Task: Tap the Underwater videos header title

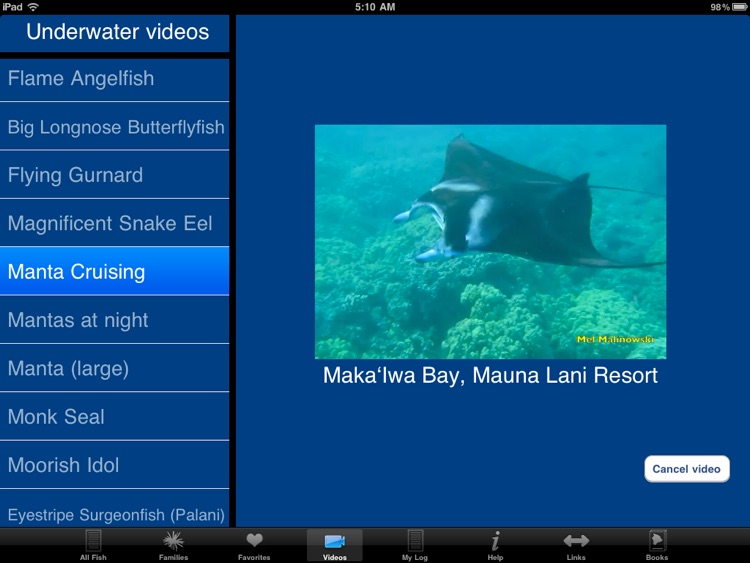Action: (x=117, y=32)
